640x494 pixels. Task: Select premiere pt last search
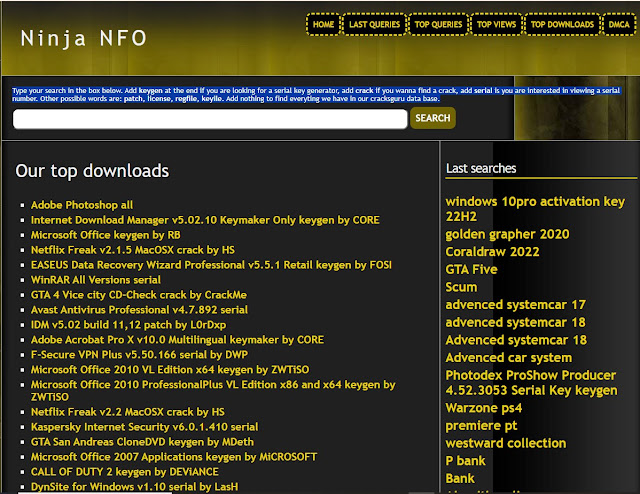(x=481, y=425)
